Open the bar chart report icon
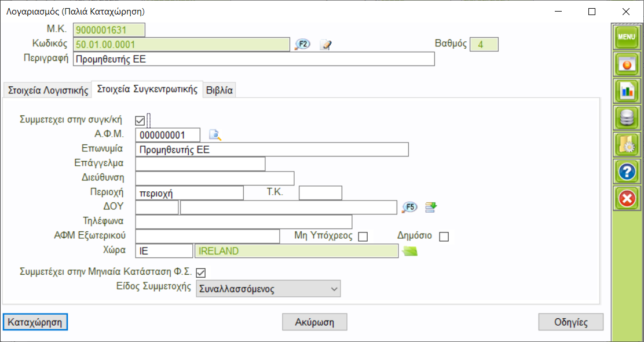This screenshot has width=644, height=342. pyautogui.click(x=627, y=90)
